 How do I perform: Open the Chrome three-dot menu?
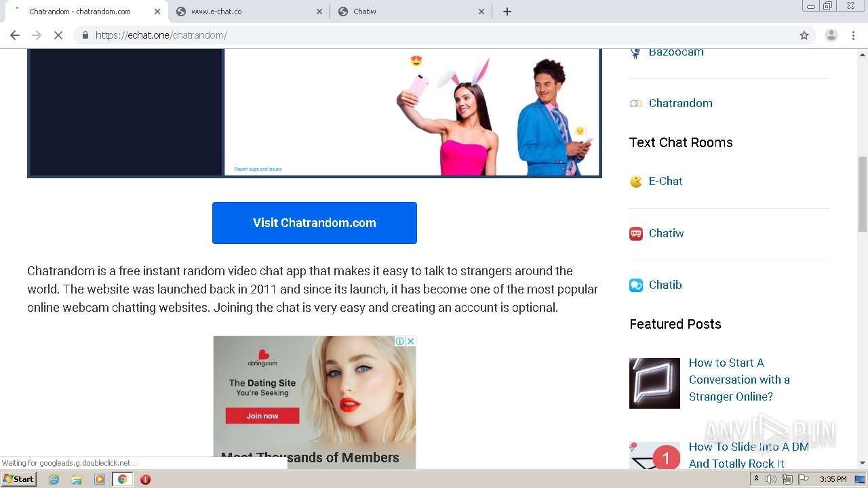coord(854,35)
